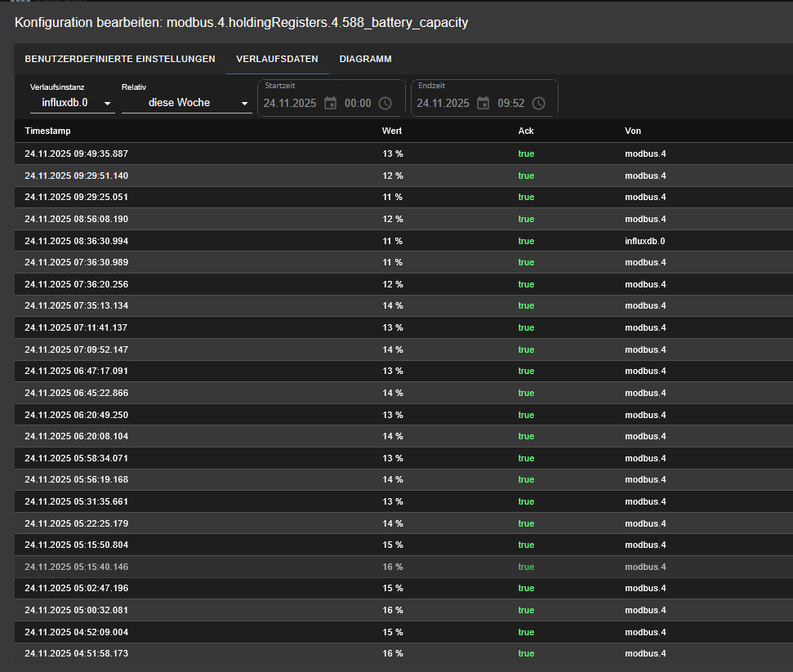
Task: Click the Ack column header
Action: coord(526,131)
